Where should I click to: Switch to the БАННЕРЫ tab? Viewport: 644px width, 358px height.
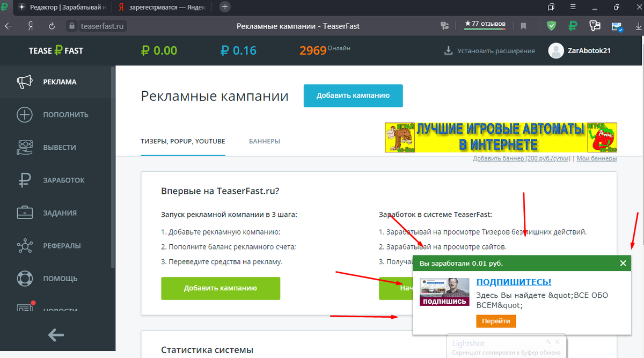[x=265, y=141]
